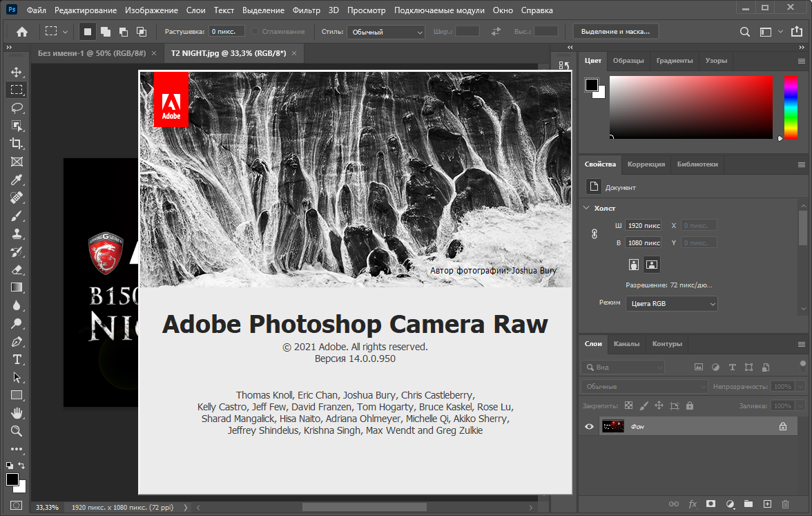Select the Crop tool
The width and height of the screenshot is (812, 516).
[17, 144]
